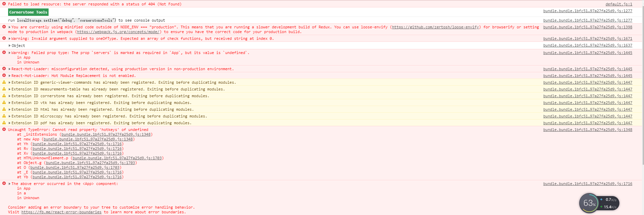Click the 'Uncaught TypeError: Cannot read property' message
The height and width of the screenshot is (215, 644).
(x=78, y=130)
